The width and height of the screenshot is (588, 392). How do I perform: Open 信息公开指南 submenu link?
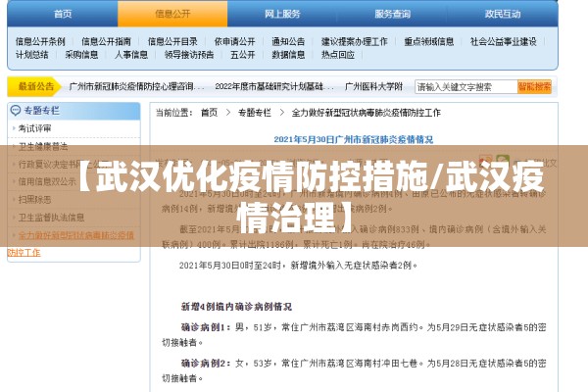pyautogui.click(x=106, y=41)
